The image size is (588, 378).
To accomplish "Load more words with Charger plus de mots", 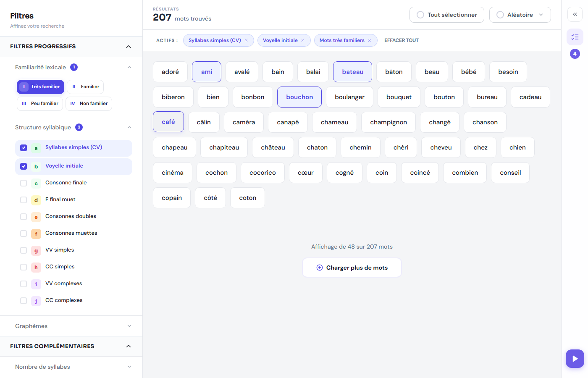I will (x=352, y=268).
